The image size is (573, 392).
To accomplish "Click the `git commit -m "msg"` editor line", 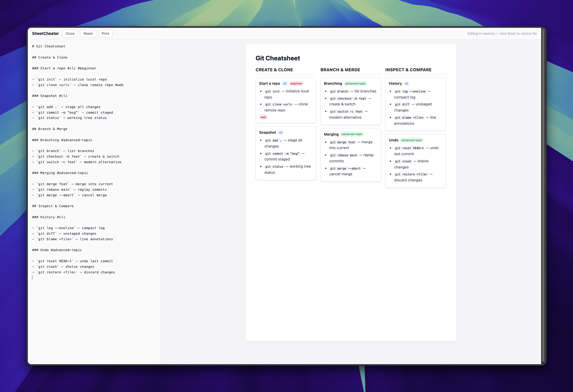I will [x=72, y=113].
